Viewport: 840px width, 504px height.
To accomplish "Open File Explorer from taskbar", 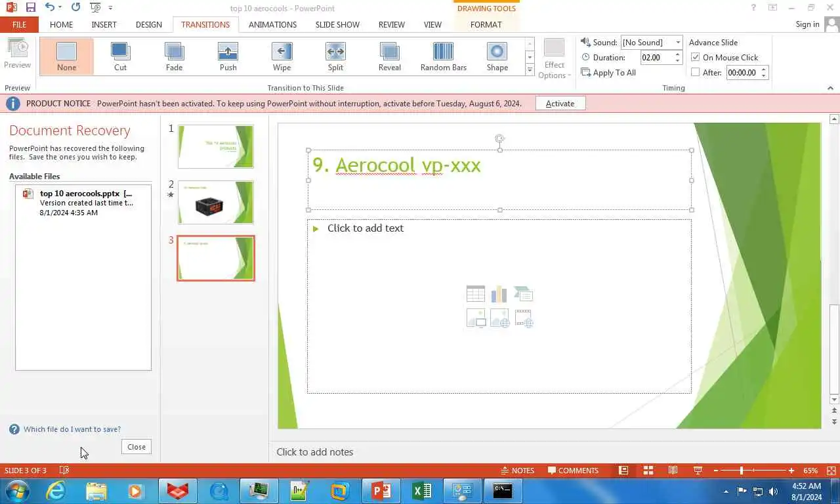I will click(x=96, y=491).
